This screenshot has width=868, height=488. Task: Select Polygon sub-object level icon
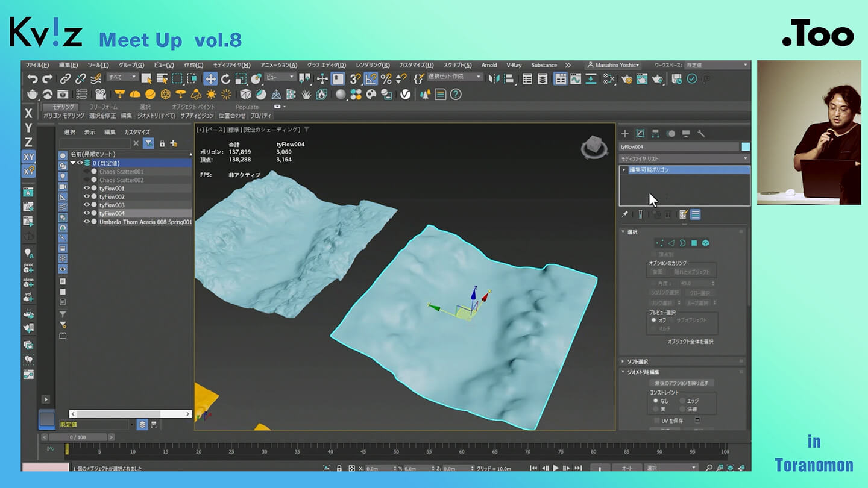[694, 243]
